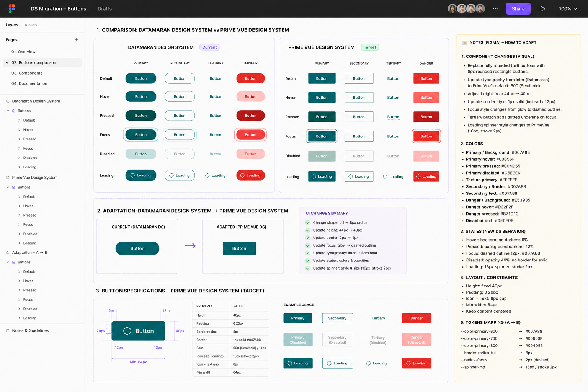Click spinner icon in Prime Vue danger Loading button

coord(418,176)
